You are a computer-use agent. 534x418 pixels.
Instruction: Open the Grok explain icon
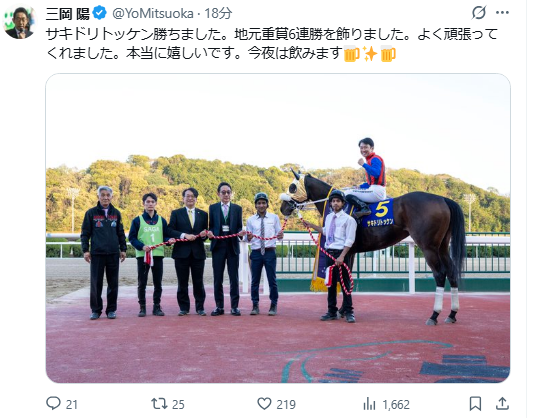click(x=479, y=13)
